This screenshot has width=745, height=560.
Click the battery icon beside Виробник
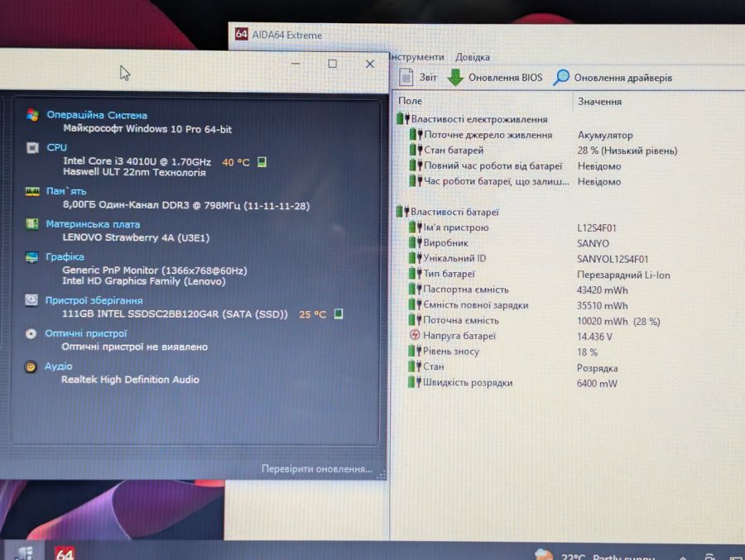click(x=415, y=242)
